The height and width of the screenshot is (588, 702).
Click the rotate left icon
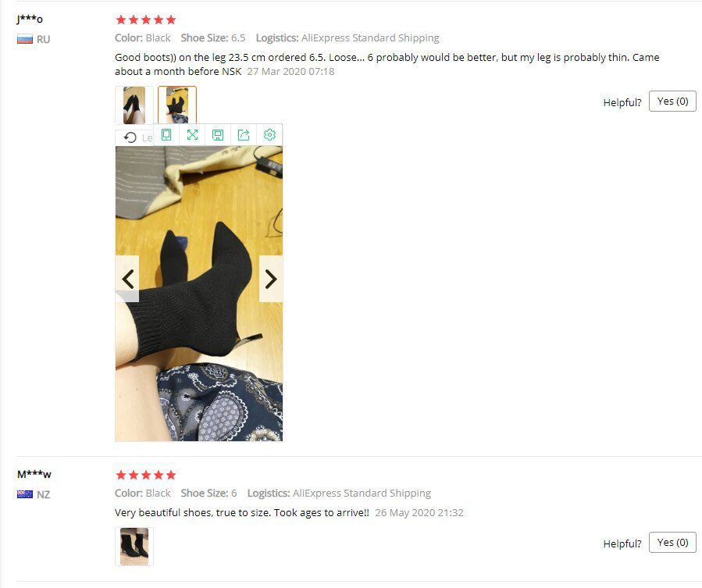click(130, 137)
